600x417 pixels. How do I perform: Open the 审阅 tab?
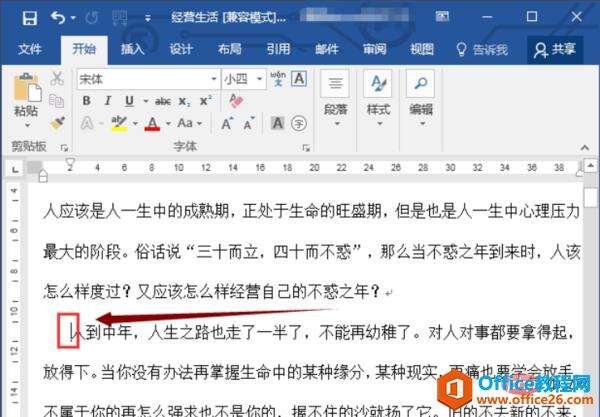pyautogui.click(x=374, y=49)
